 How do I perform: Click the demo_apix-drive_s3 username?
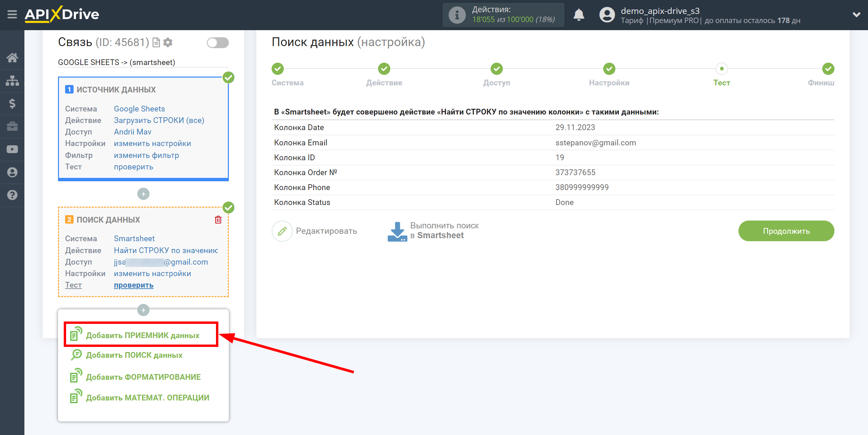click(x=660, y=11)
